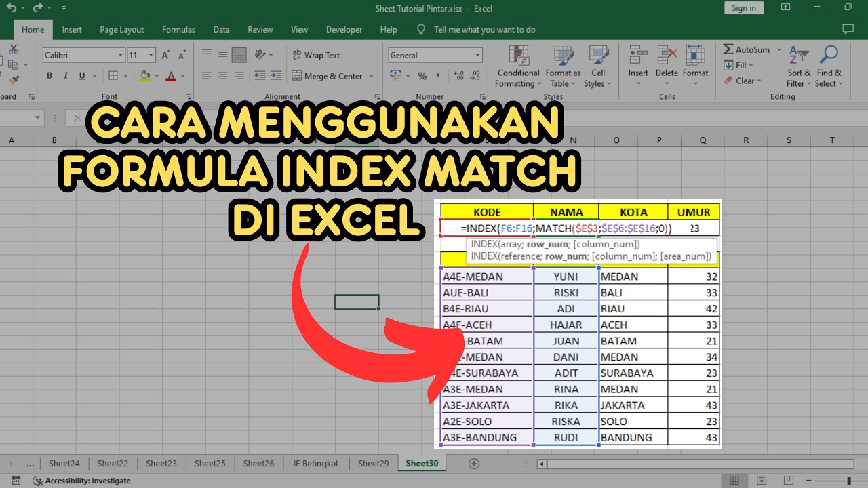Image resolution: width=868 pixels, height=488 pixels.
Task: Switch to Page Layout view
Action: click(763, 481)
